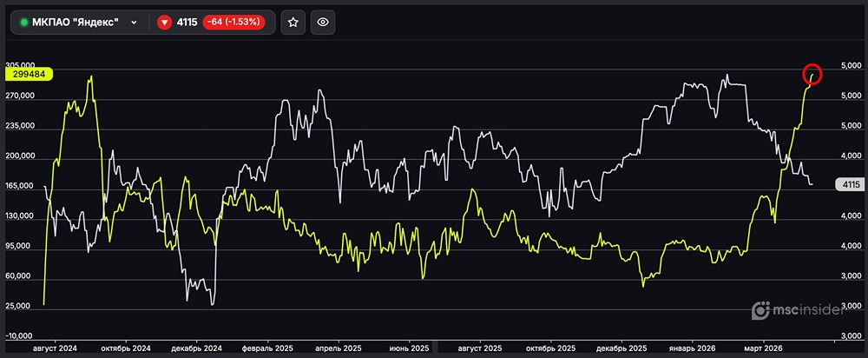Click the red circle marker at the chart peak
Viewport: 868px width, 358px height.
[x=812, y=75]
